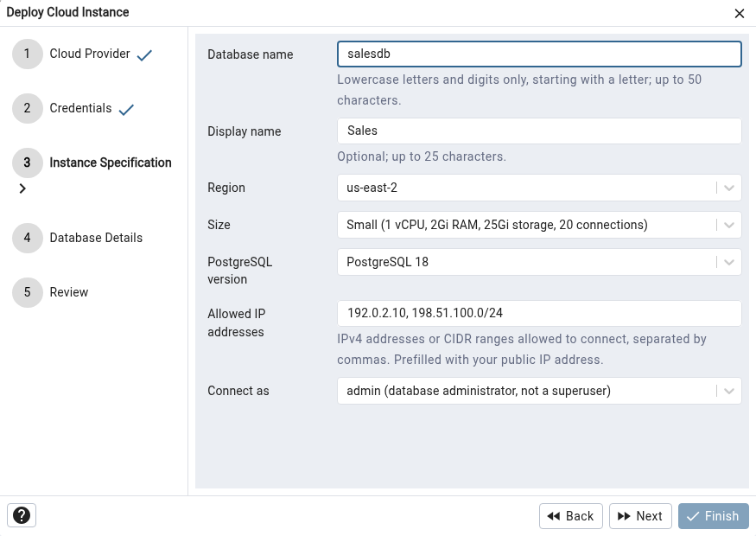756x536 pixels.
Task: Go to Database Details step
Action: [96, 238]
